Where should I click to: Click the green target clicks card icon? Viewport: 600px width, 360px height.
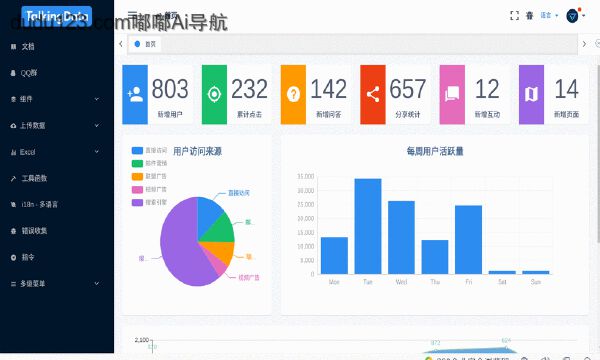(x=214, y=94)
